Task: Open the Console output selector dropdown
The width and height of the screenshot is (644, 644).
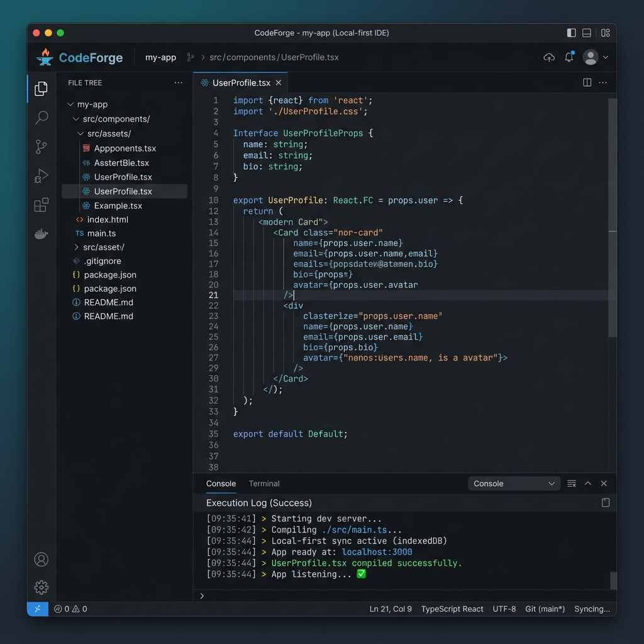Action: point(514,484)
